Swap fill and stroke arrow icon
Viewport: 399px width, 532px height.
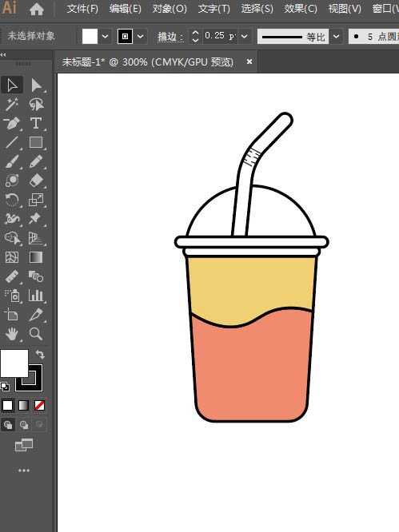coord(40,354)
